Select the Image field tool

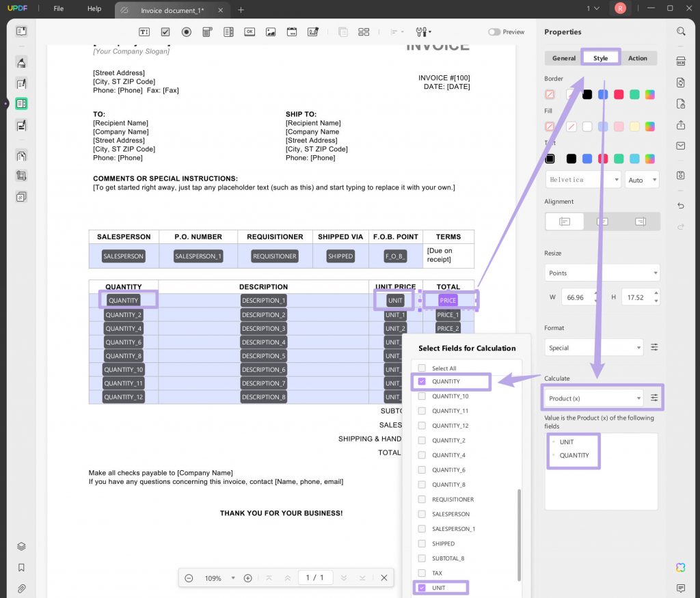point(271,31)
